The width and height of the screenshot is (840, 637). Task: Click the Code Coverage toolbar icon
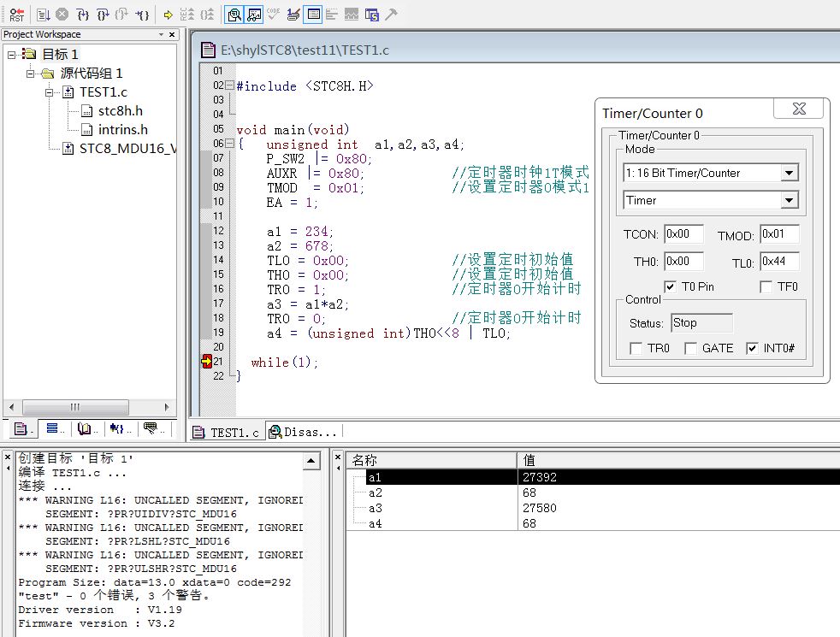click(x=273, y=15)
